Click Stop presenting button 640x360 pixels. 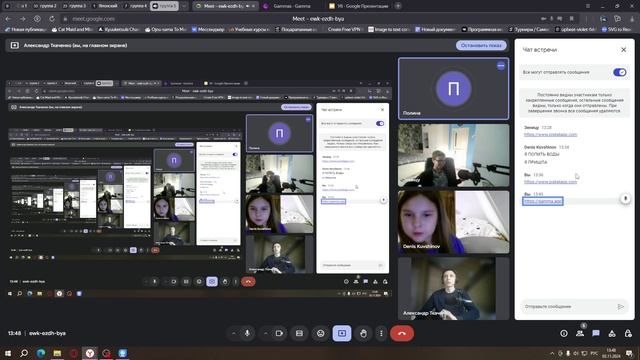click(481, 45)
